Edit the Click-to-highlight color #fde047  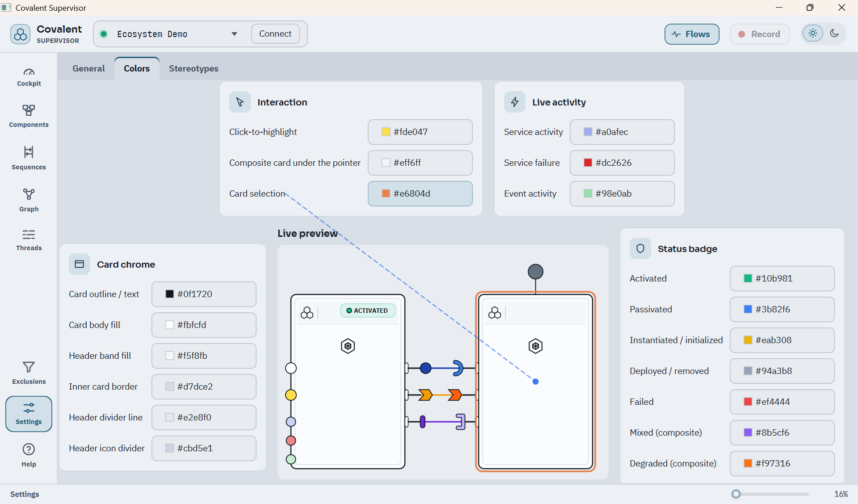[x=420, y=132]
